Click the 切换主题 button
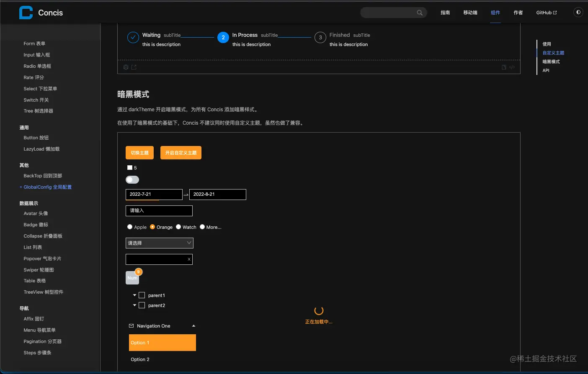 [139, 153]
